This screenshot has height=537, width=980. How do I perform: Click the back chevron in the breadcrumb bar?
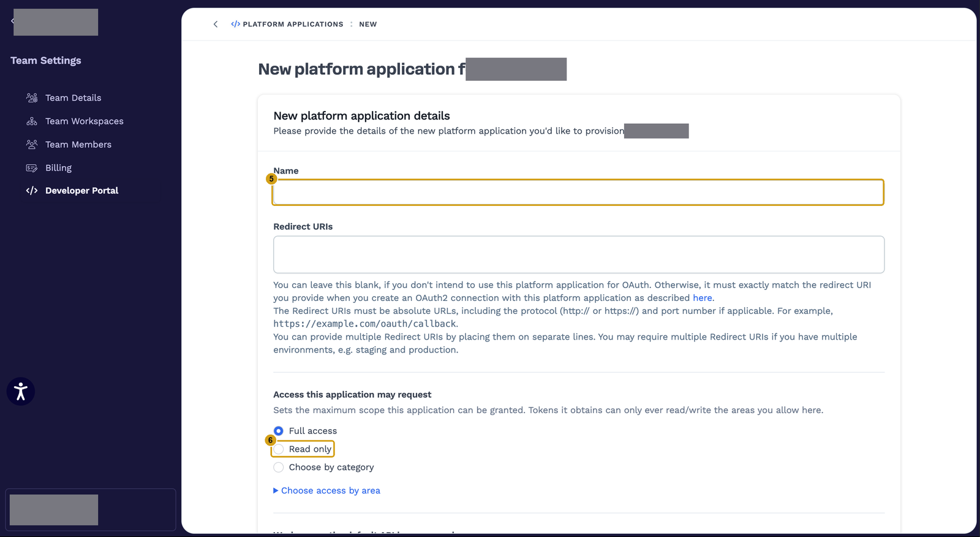coord(216,25)
